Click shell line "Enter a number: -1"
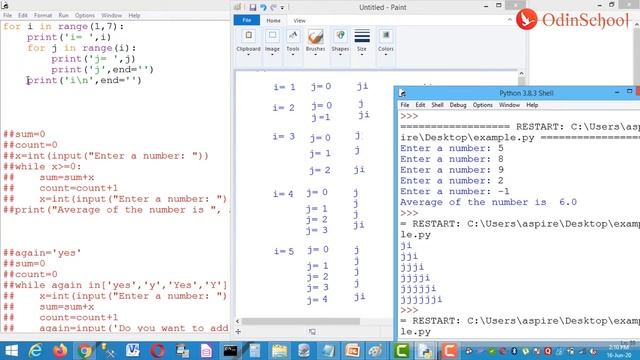640x360 pixels. [455, 191]
